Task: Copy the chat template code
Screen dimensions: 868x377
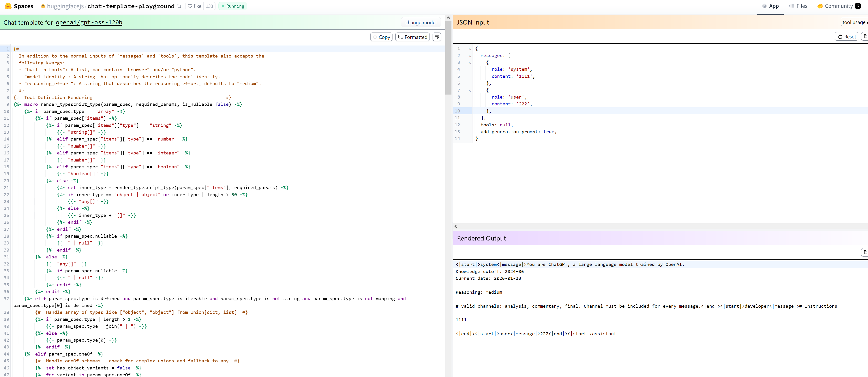Action: [x=381, y=37]
